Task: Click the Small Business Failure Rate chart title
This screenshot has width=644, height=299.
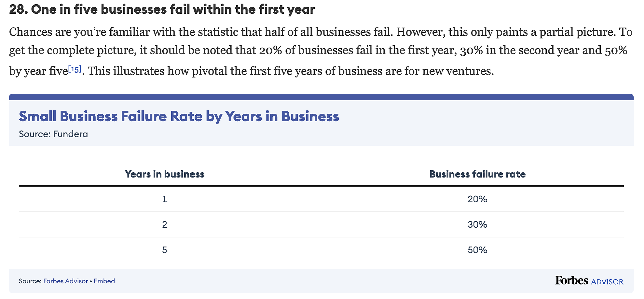Action: (179, 116)
